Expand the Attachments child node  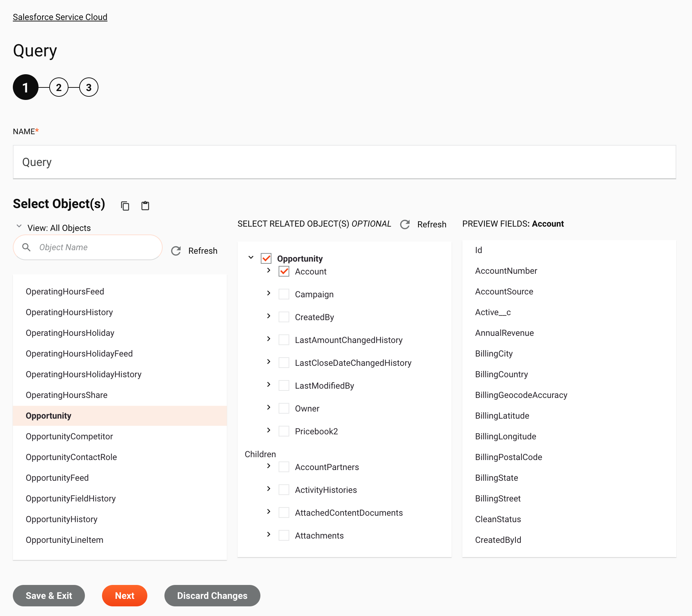click(x=269, y=534)
